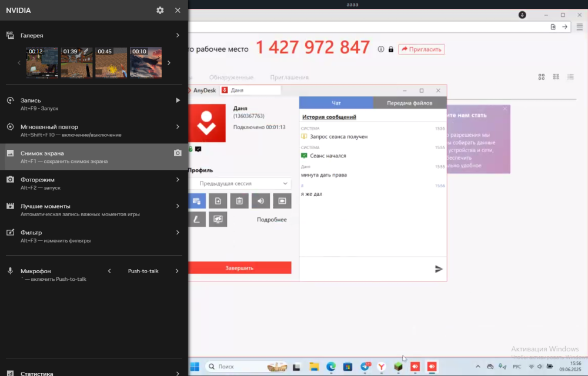Click the Запись record icon

tap(10, 100)
